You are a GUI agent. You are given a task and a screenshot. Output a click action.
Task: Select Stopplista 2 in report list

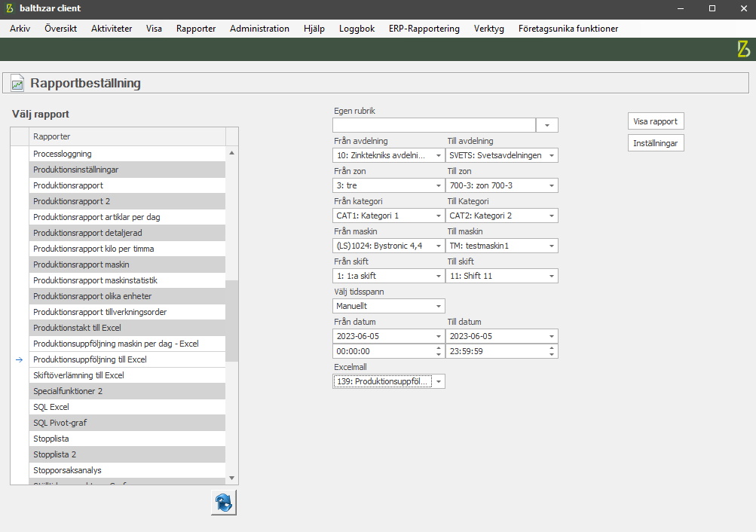tap(128, 454)
